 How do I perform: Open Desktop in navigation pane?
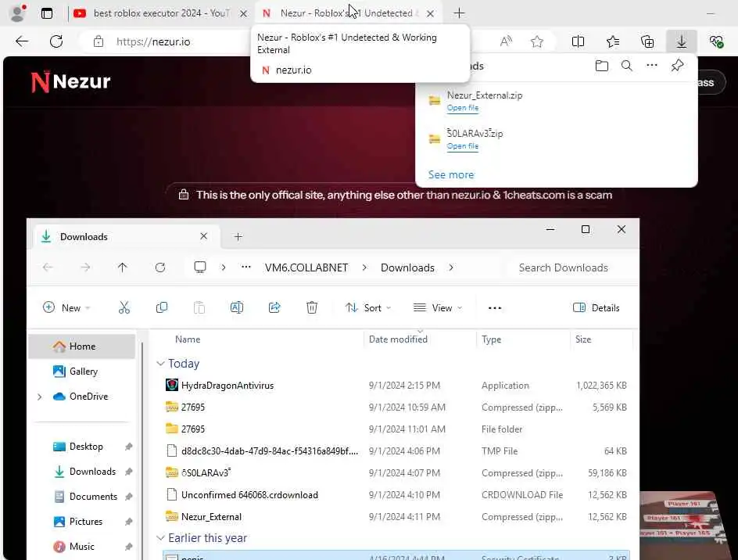click(x=86, y=447)
